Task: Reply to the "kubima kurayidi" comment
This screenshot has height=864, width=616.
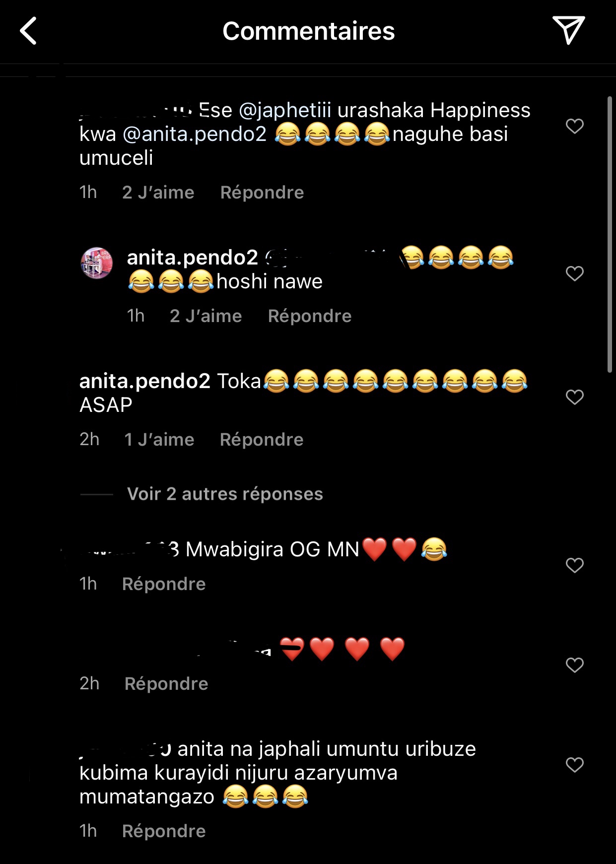Action: pyautogui.click(x=164, y=831)
